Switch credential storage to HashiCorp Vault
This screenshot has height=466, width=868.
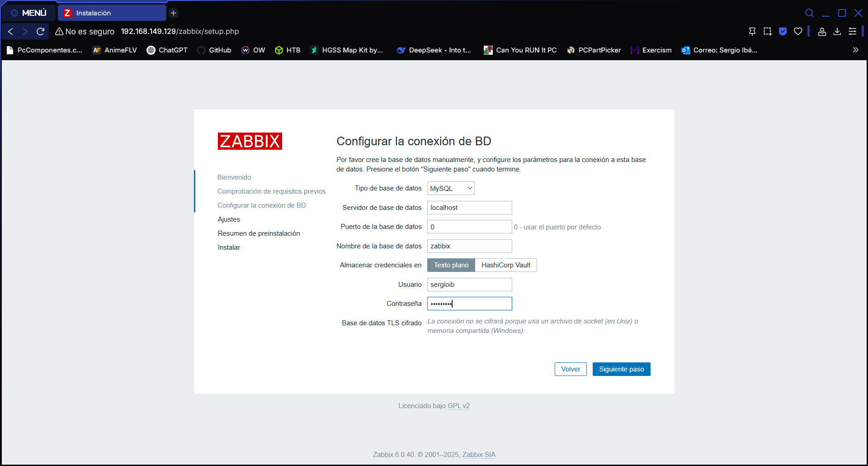[x=505, y=265]
